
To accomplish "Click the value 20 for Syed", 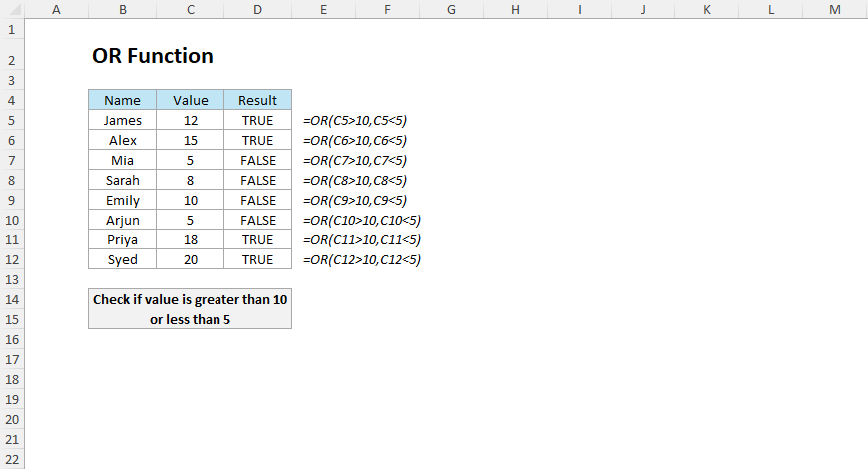I will click(191, 259).
